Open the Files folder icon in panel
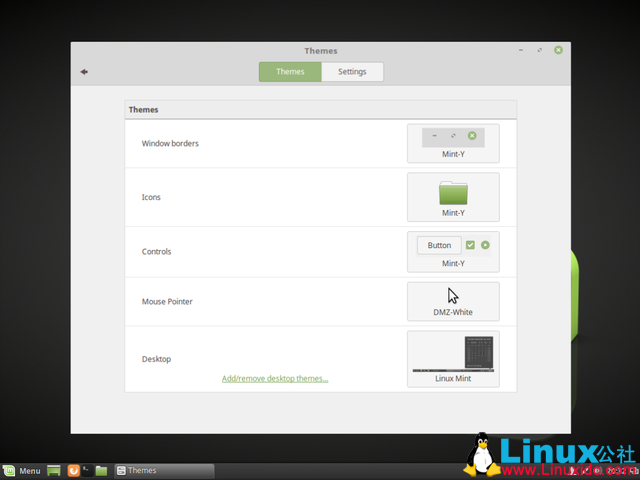This screenshot has height=480, width=640. tap(101, 471)
